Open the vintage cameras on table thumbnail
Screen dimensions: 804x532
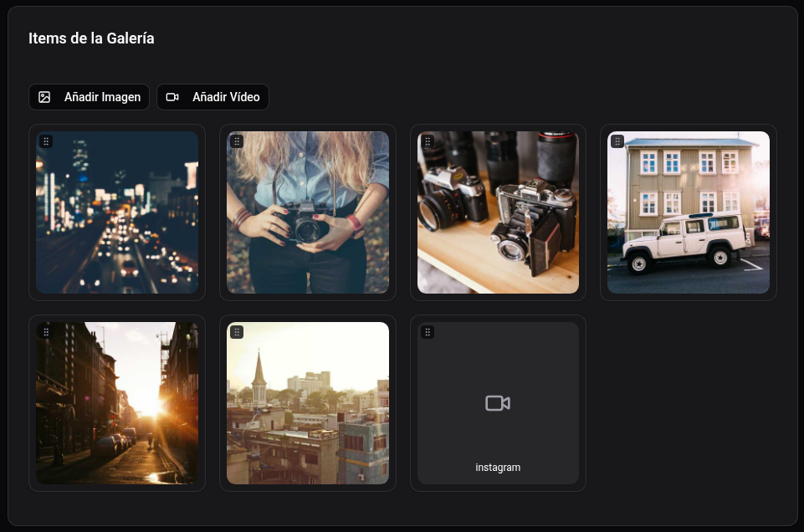point(498,217)
